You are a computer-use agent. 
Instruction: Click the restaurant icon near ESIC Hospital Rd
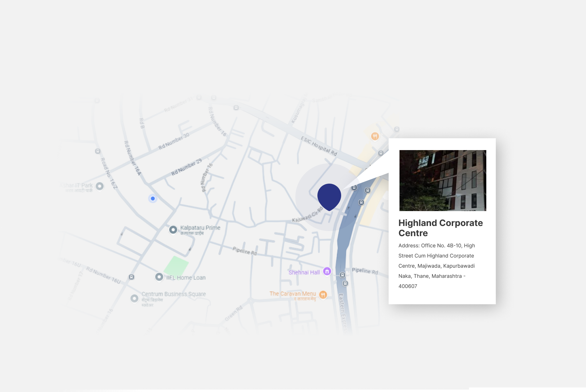(375, 136)
